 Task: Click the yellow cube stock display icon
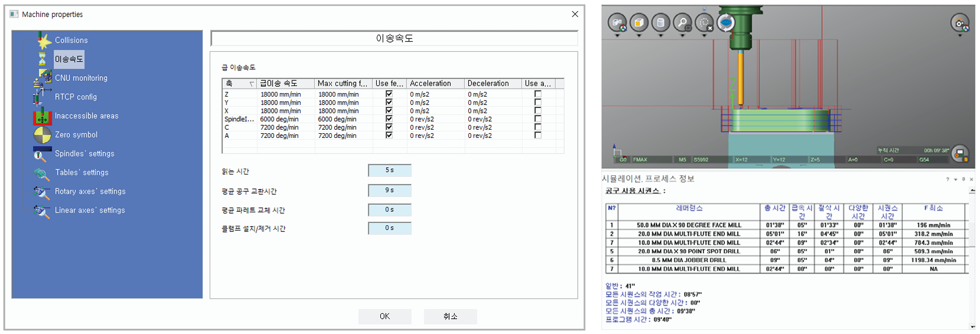click(x=639, y=23)
